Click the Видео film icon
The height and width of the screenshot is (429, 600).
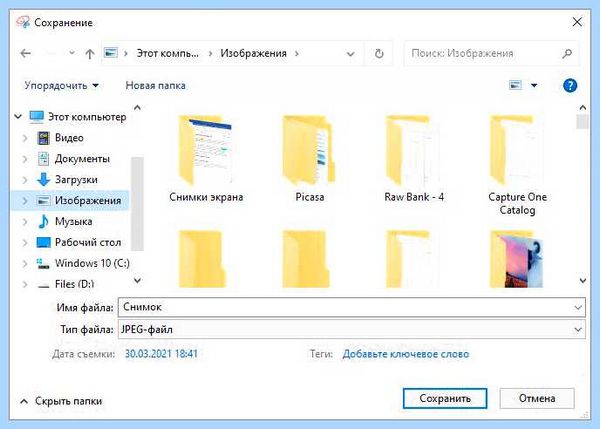[x=43, y=138]
